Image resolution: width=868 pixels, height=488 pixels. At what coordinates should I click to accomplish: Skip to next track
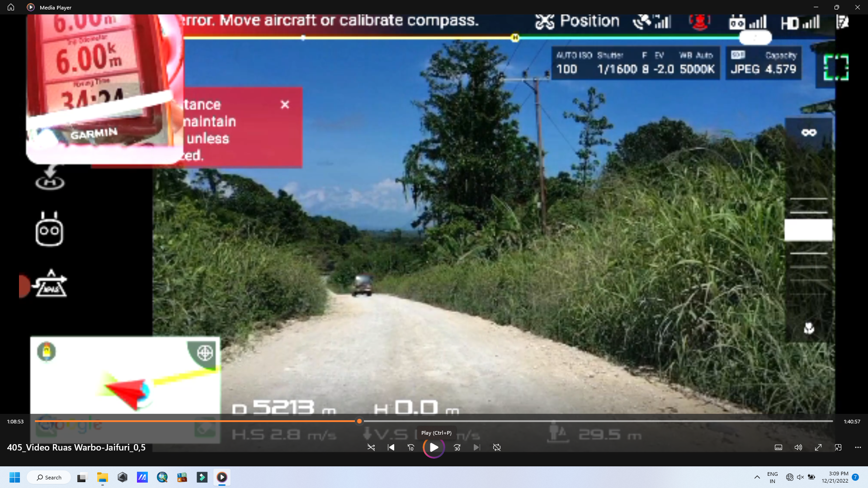pos(476,447)
